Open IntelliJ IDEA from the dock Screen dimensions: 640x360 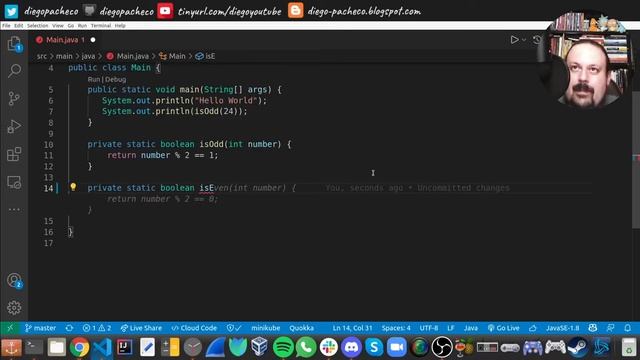point(124,347)
